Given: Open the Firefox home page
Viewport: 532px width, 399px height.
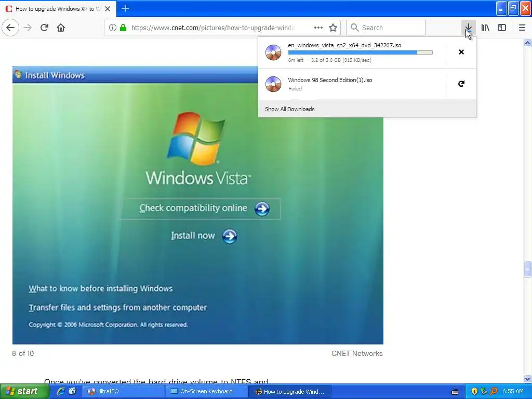Looking at the screenshot, I should [61, 28].
